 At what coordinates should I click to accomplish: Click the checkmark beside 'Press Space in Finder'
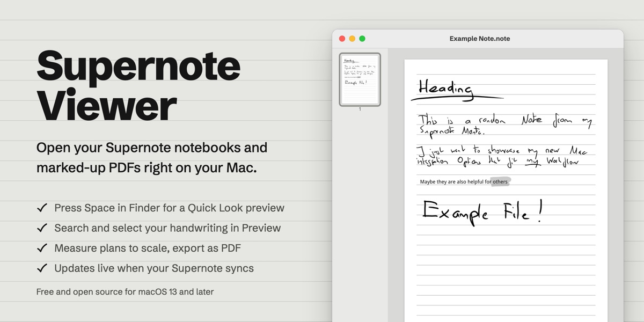[42, 208]
